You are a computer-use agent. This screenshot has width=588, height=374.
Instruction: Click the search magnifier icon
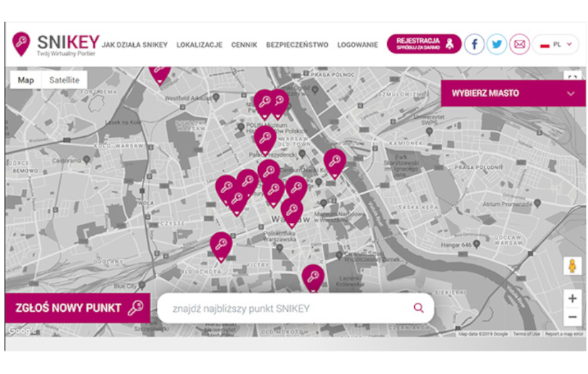click(418, 308)
